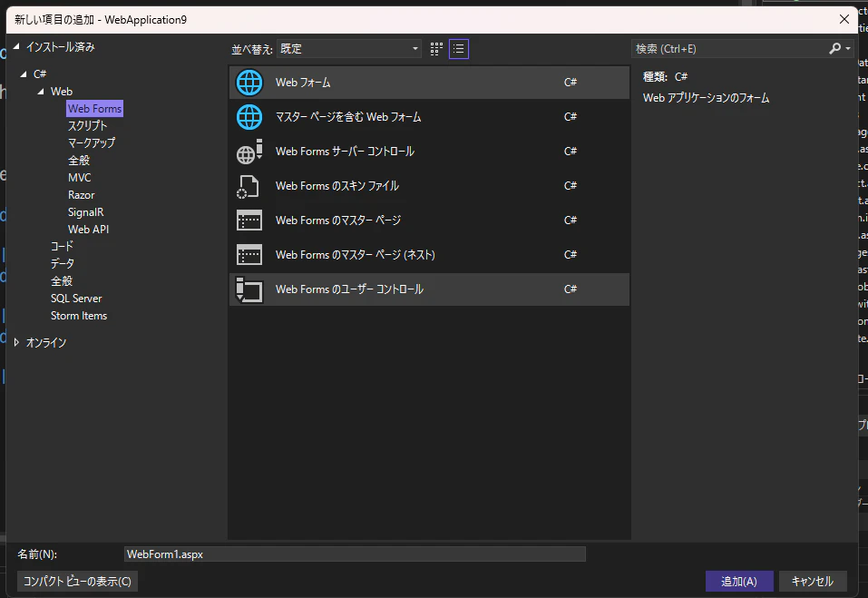Viewport: 868px width, 598px height.
Task: Select Razor in the category tree
Action: (x=82, y=195)
